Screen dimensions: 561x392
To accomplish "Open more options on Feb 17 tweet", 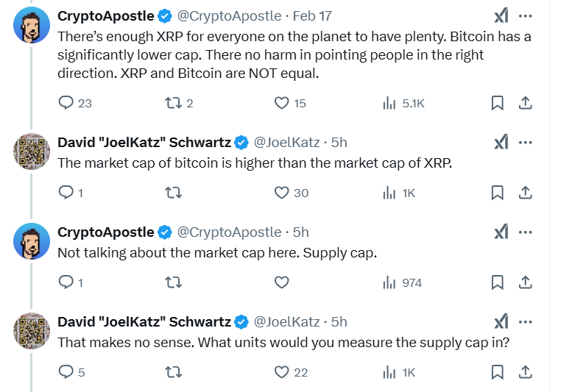I will tap(526, 16).
